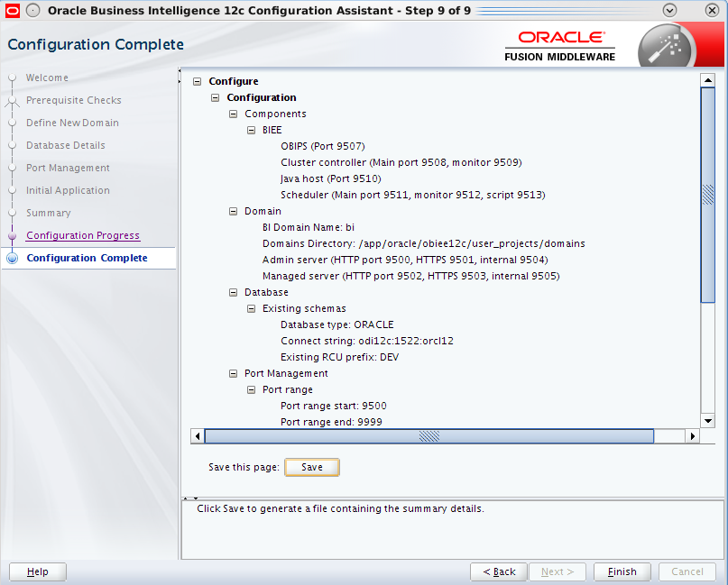Select the Database type: ORACLE row
The width and height of the screenshot is (728, 585).
(337, 325)
